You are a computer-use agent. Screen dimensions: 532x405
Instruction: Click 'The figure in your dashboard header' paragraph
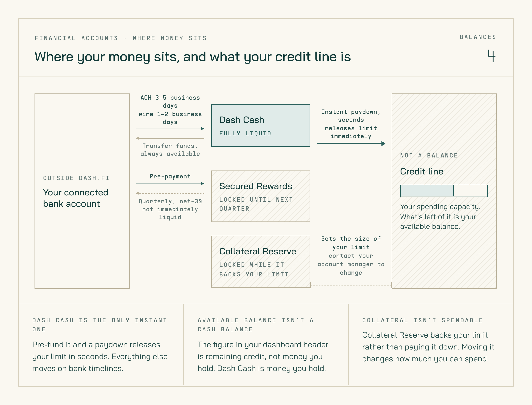(263, 356)
